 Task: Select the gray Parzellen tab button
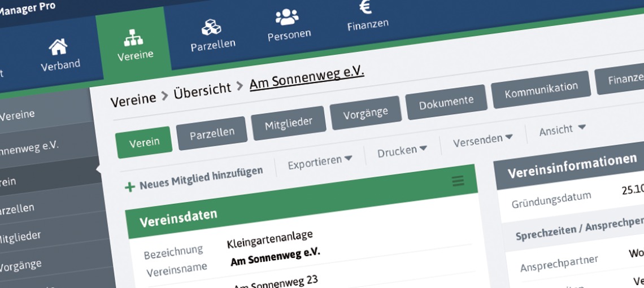pyautogui.click(x=212, y=133)
